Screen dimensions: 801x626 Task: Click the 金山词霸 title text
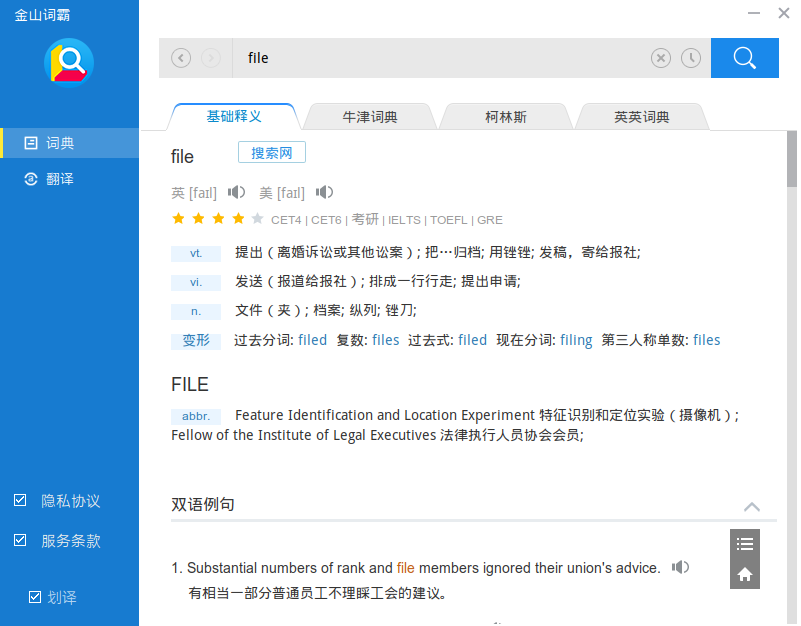point(42,15)
